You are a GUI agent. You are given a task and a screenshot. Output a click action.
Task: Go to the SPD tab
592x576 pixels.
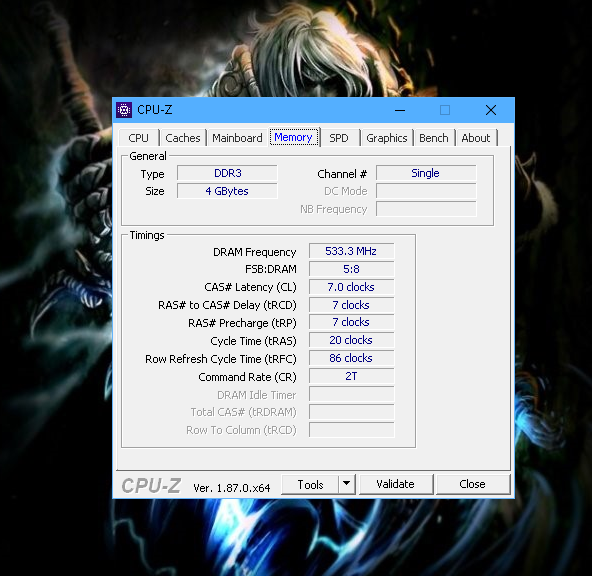point(339,138)
